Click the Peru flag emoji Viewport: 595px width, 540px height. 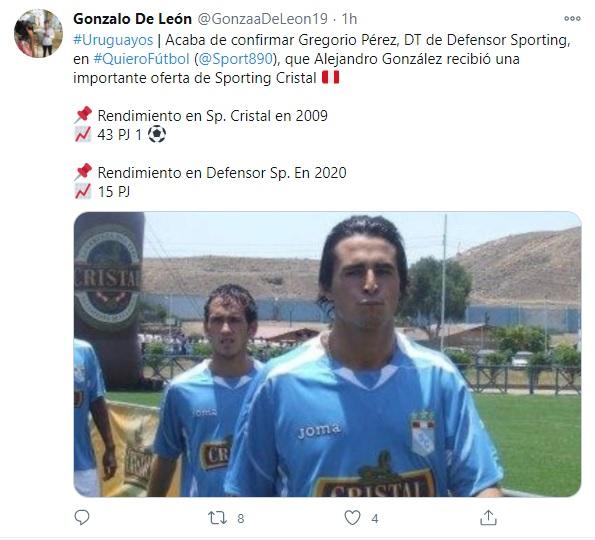coord(331,77)
